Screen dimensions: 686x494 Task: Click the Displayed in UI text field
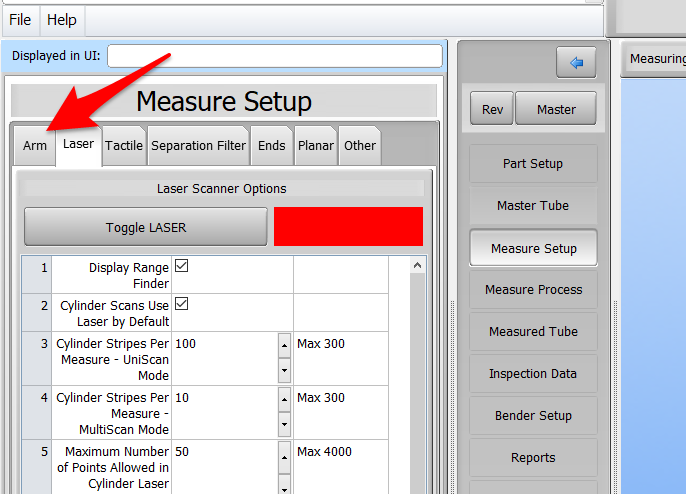pos(274,56)
